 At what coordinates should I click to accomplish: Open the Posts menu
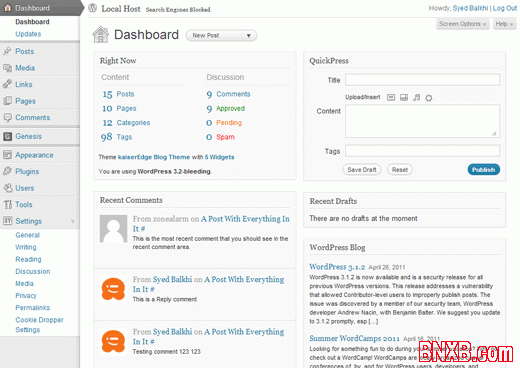(25, 51)
